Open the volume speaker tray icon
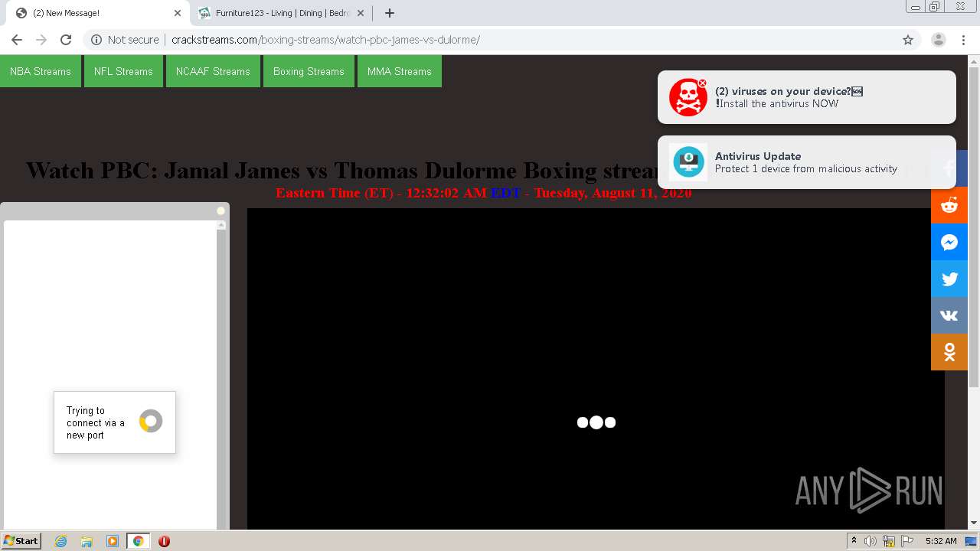 [871, 541]
